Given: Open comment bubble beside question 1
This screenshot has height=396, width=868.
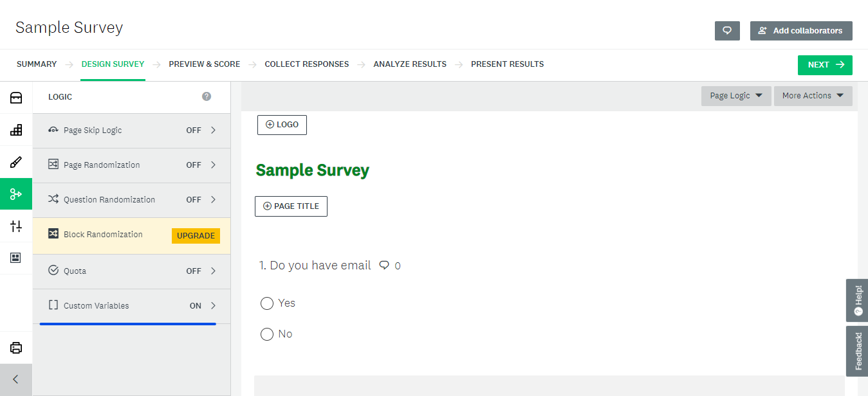Looking at the screenshot, I should tap(385, 265).
